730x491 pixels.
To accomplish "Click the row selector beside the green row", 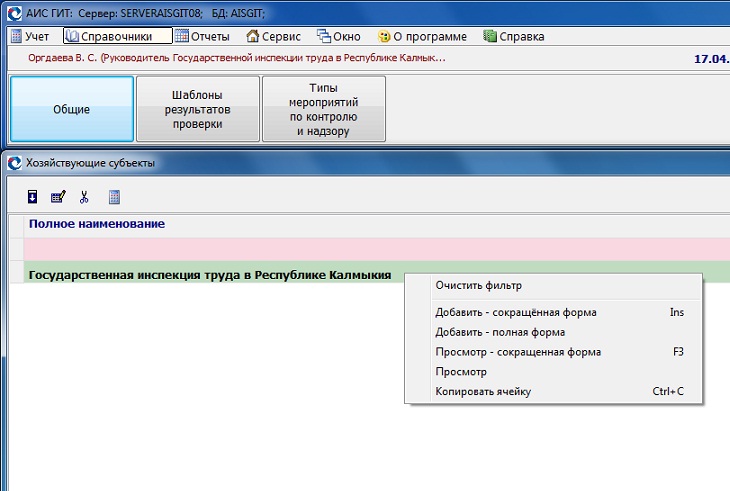I will click(16, 272).
